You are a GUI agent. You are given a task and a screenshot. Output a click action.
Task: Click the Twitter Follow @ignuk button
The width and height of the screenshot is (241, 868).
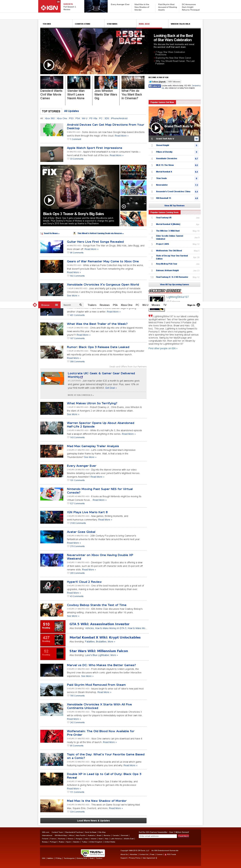157,81
